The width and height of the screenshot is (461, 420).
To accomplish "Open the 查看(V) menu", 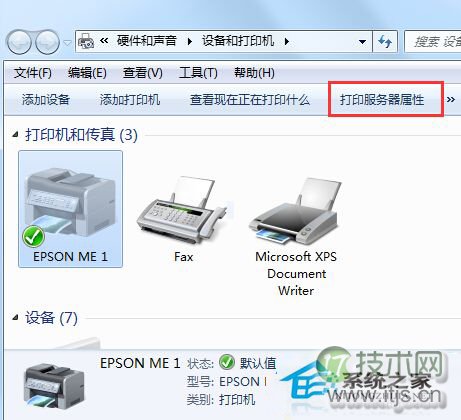I will click(x=143, y=73).
